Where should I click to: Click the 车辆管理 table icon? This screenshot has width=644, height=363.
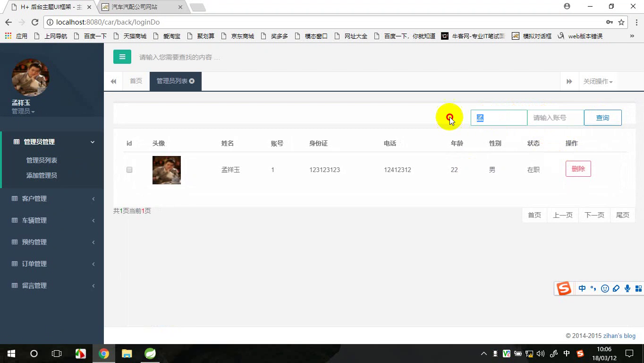[x=15, y=220]
